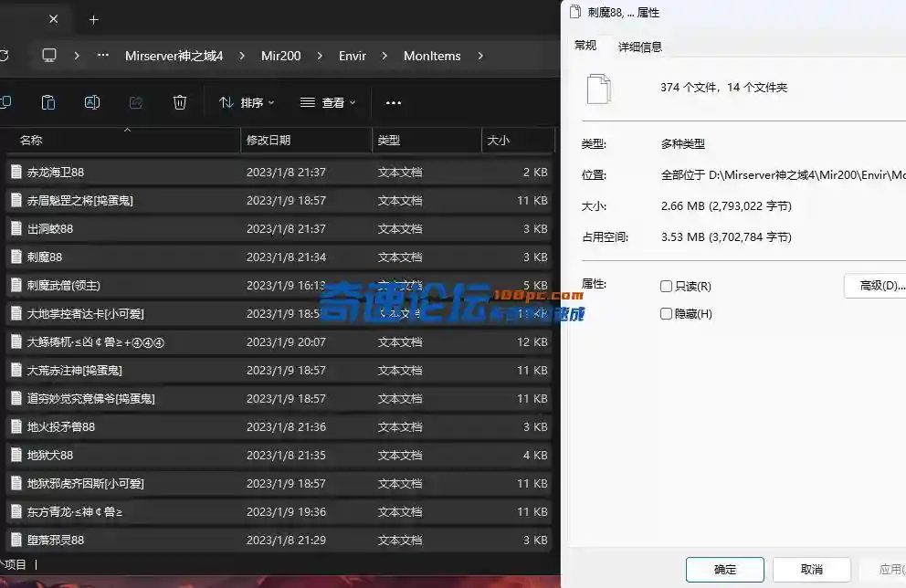Expand the chevron after Envir breadcrumb
Image resolution: width=906 pixels, height=588 pixels.
[x=385, y=56]
